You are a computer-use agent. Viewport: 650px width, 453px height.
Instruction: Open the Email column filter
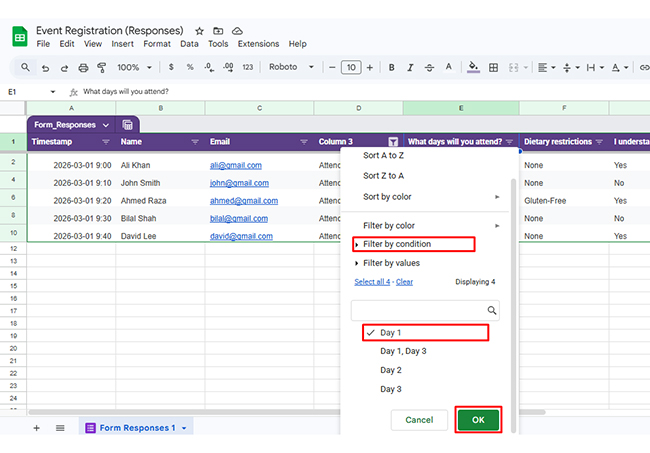pos(304,142)
